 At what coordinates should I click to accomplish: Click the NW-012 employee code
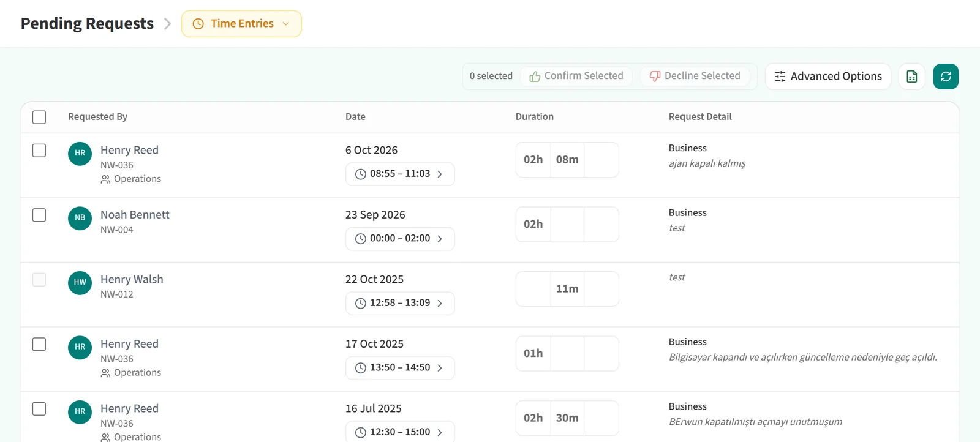[117, 294]
